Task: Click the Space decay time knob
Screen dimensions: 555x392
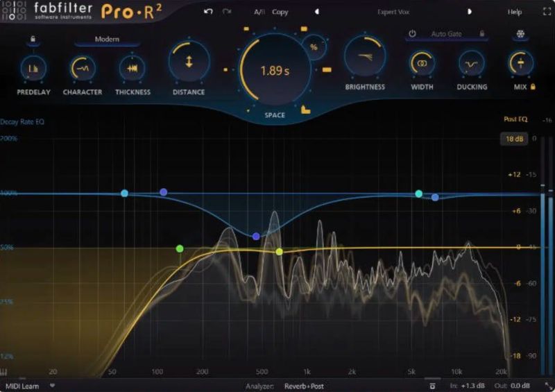Action: pyautogui.click(x=275, y=70)
